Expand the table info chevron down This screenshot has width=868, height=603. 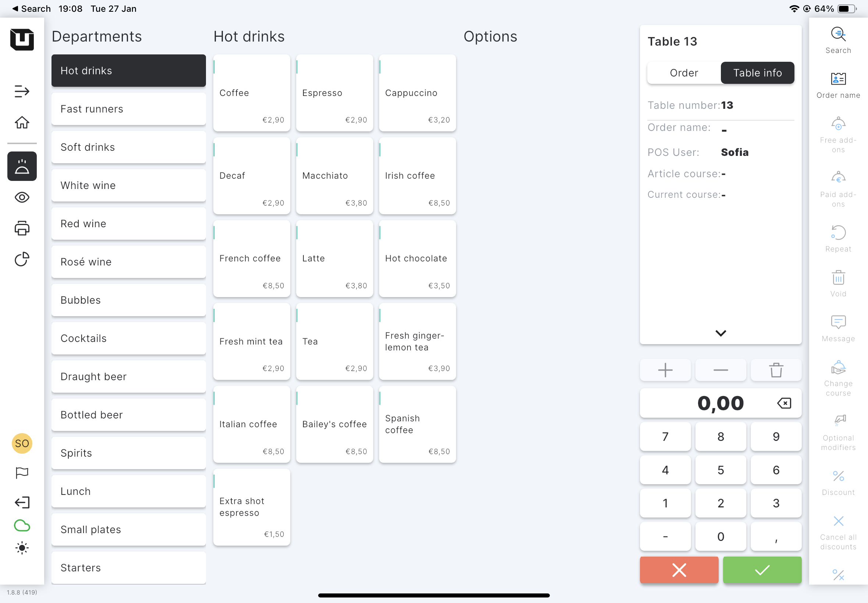click(720, 333)
